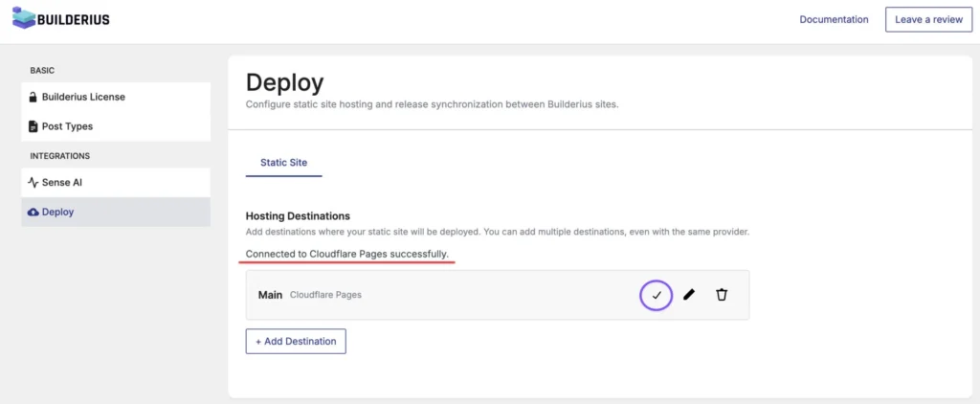
Task: Select the Main Cloudflare Pages destination row
Action: pos(498,295)
